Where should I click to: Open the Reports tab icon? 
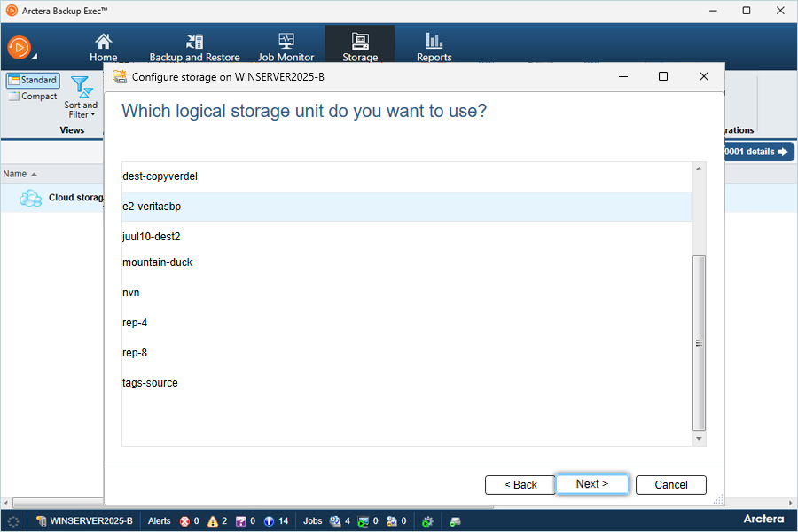[434, 41]
